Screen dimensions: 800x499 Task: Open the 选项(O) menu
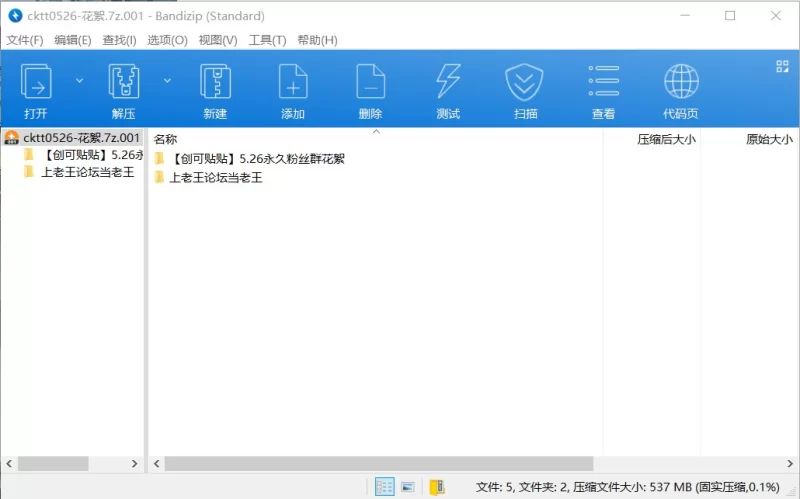pos(167,40)
